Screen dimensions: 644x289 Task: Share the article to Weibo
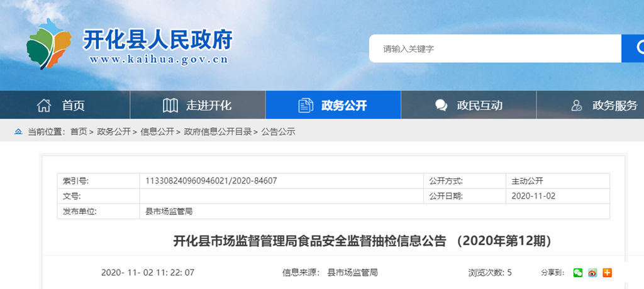(x=592, y=273)
